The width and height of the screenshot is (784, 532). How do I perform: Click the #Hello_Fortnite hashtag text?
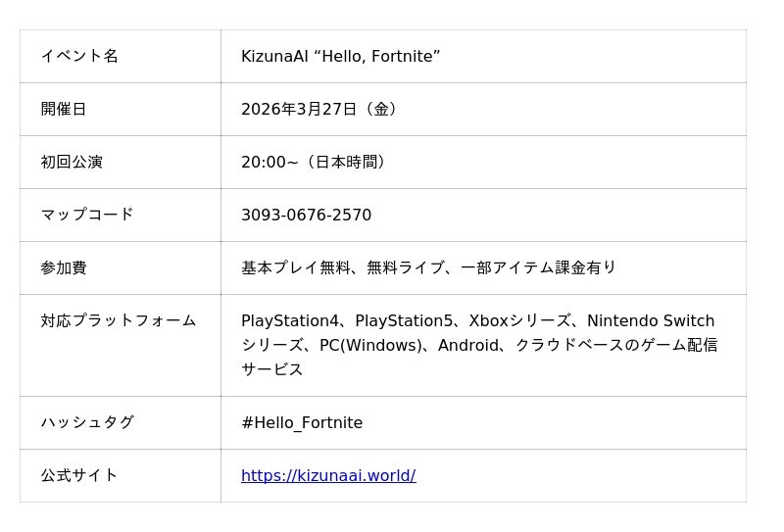point(302,423)
